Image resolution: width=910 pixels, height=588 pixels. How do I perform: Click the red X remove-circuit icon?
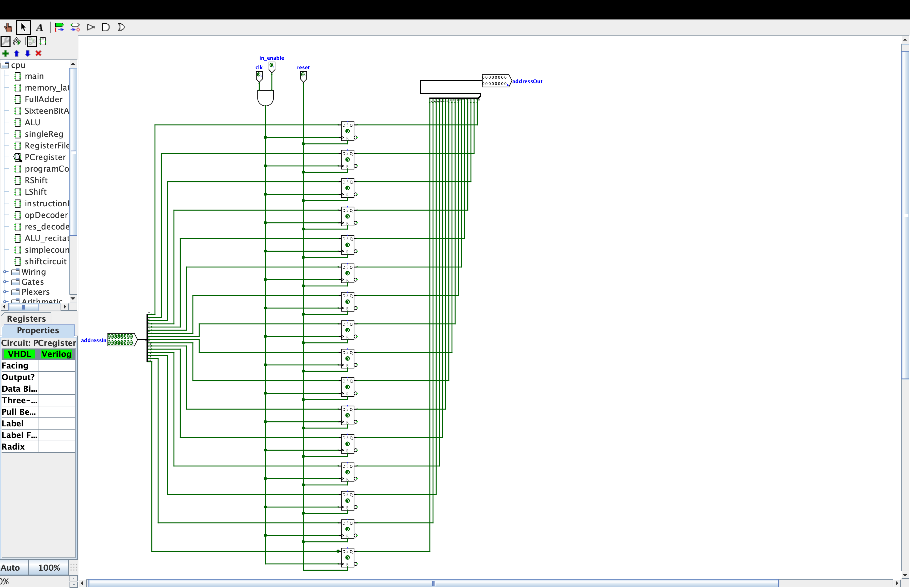coord(38,53)
